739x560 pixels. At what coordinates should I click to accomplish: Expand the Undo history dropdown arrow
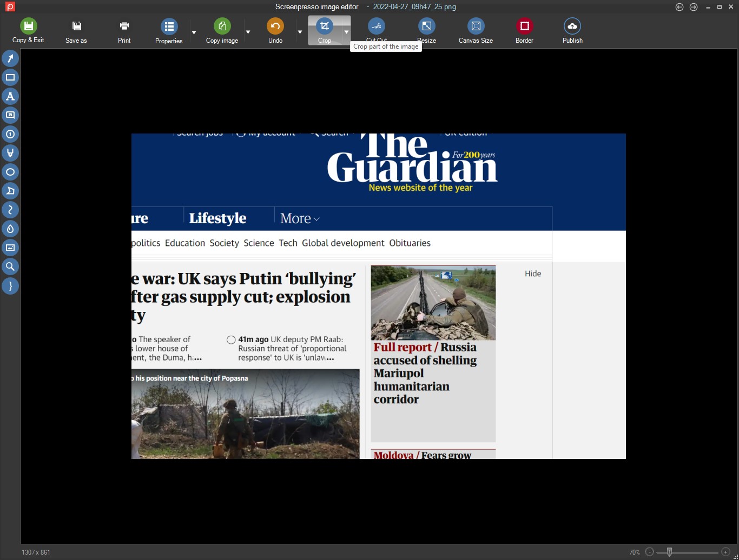click(300, 32)
